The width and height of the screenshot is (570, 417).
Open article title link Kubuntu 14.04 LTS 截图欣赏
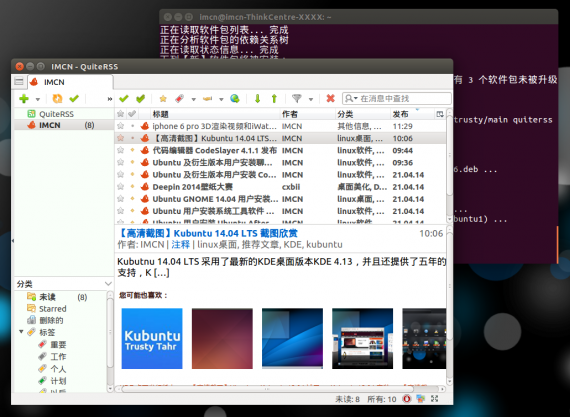coord(208,233)
